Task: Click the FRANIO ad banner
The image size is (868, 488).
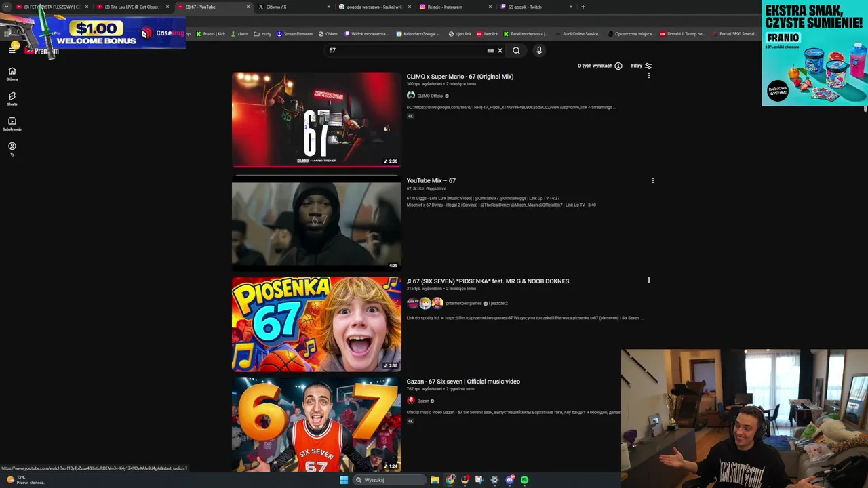Action: point(814,53)
